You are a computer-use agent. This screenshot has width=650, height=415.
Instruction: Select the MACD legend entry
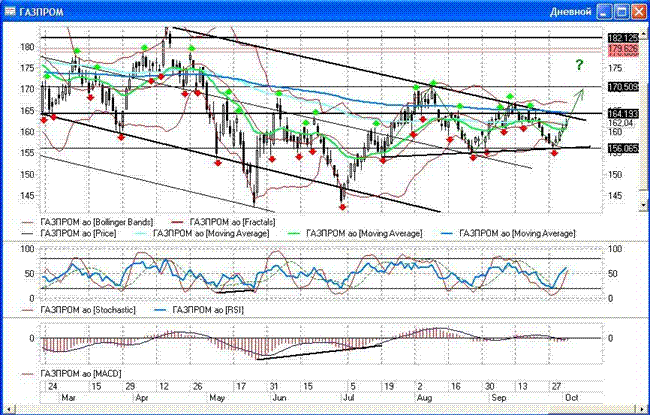tap(71, 374)
